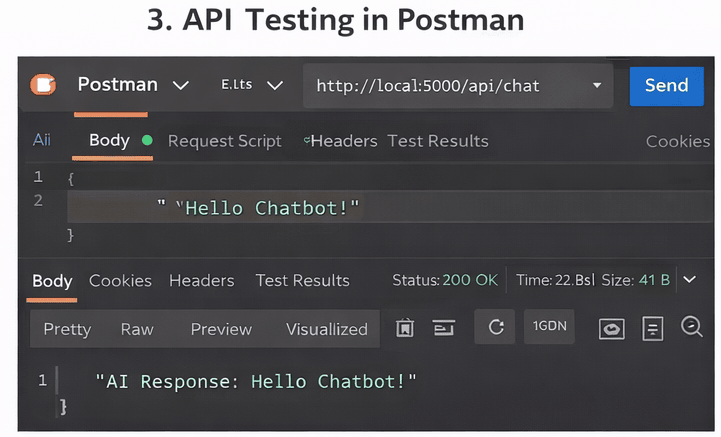
Task: Select the Visuallized view mode
Action: (326, 329)
